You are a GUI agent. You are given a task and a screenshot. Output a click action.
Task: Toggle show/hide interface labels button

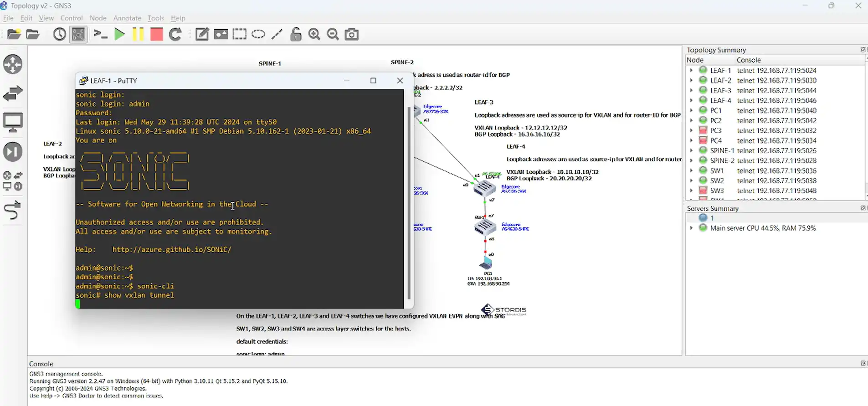click(78, 34)
